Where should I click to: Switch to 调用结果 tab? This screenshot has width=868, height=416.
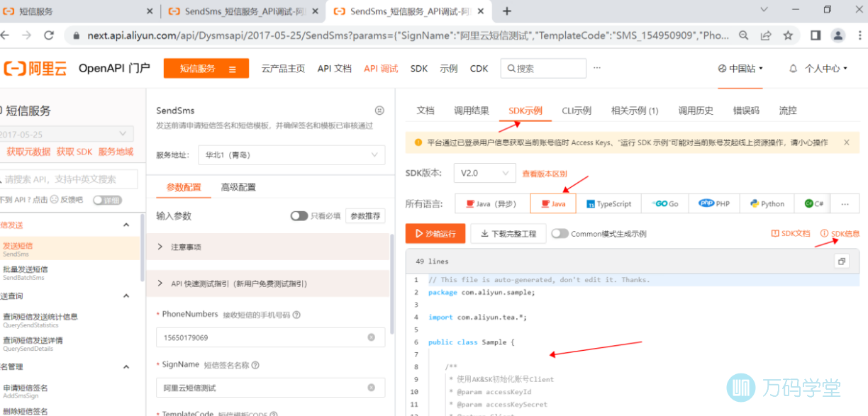click(472, 111)
